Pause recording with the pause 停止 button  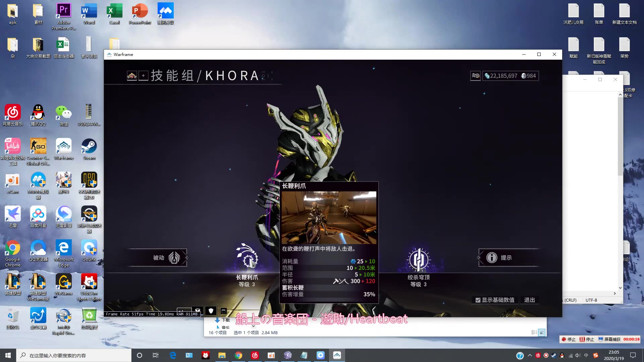587,339
